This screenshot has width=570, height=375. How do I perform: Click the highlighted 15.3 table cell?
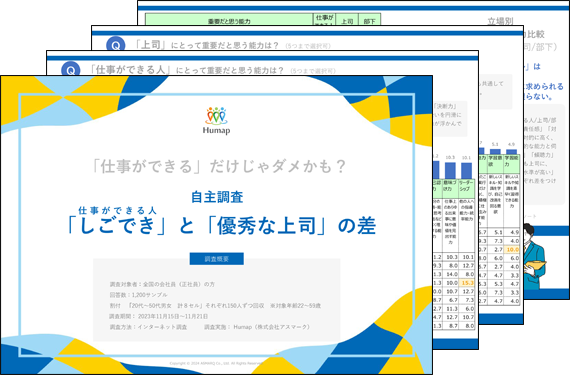point(467,283)
